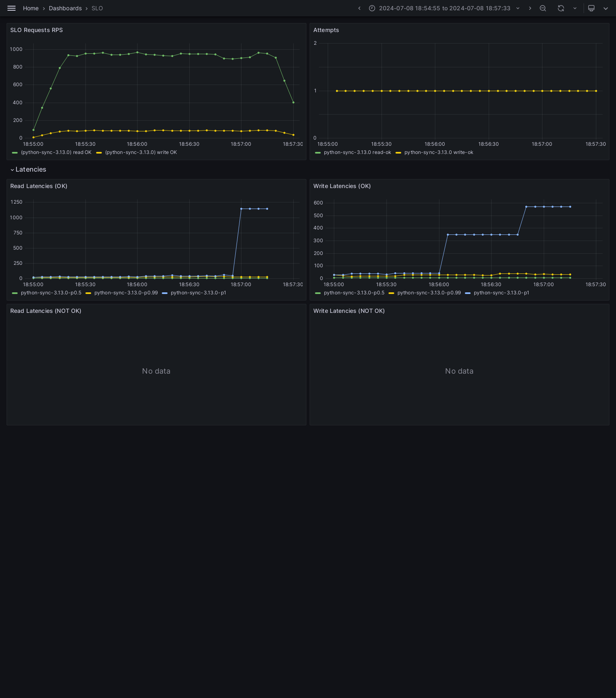This screenshot has height=698, width=616.
Task: Click No data in Read Latencies (NOT OK)
Action: [x=156, y=371]
